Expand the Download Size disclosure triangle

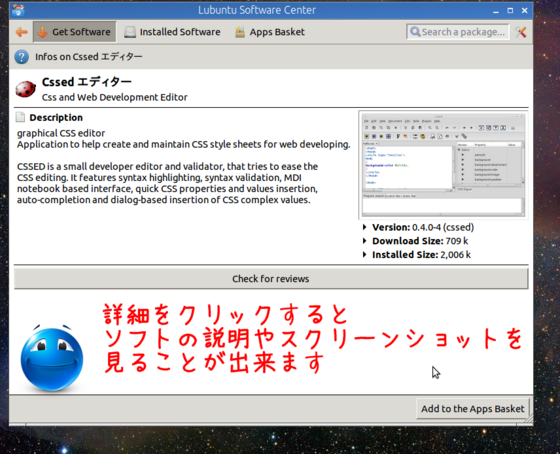(364, 241)
